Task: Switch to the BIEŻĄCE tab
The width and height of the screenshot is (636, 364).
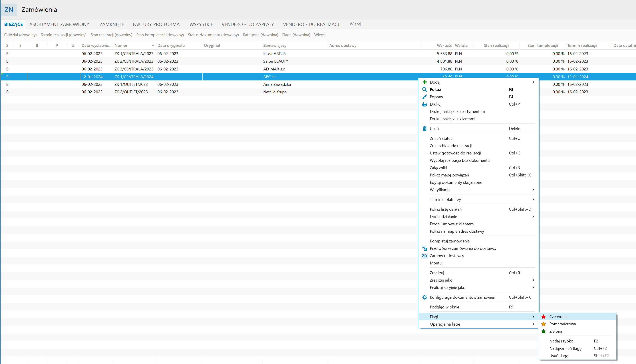Action: pyautogui.click(x=14, y=24)
